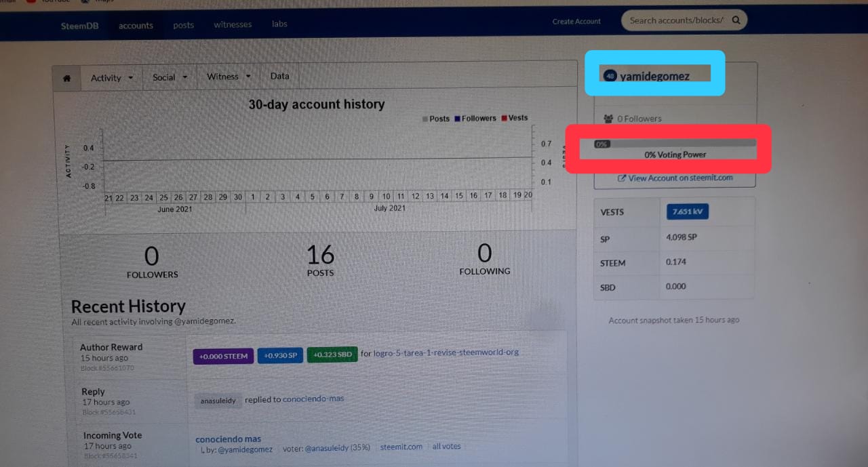This screenshot has height=467, width=868.
Task: Click the SteemDB logo link
Action: point(80,26)
